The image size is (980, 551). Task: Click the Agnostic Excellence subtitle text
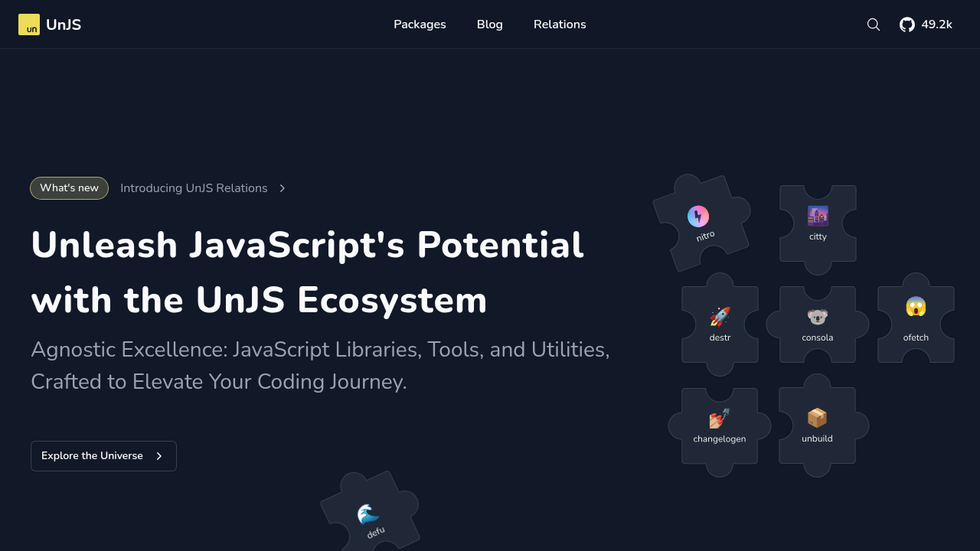[x=320, y=365]
